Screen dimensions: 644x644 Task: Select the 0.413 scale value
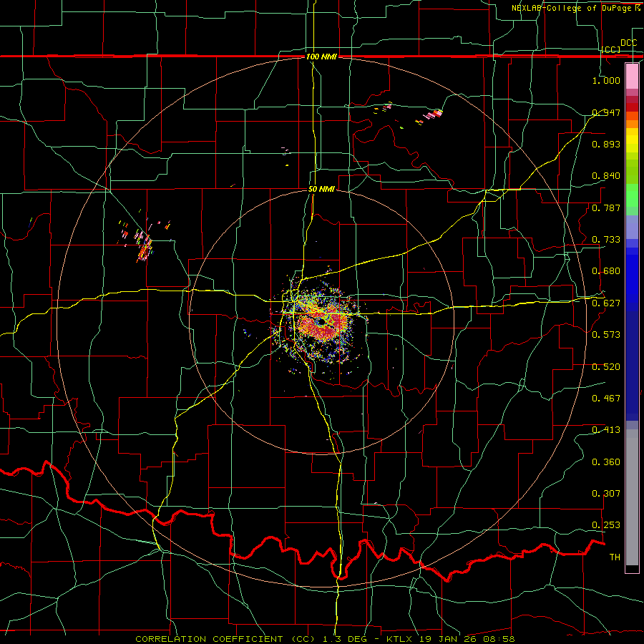click(606, 430)
